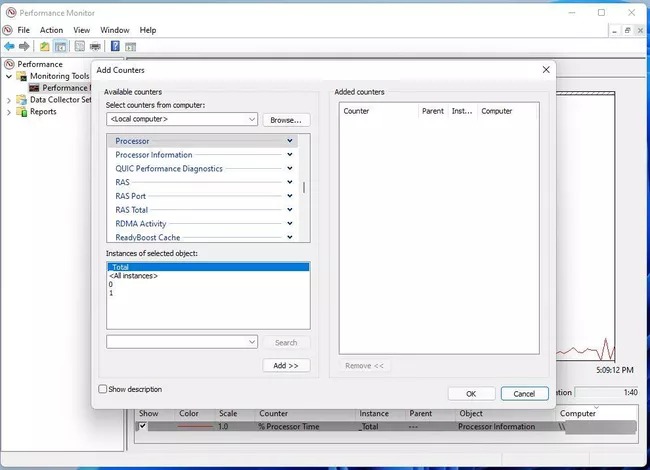Click the red color line for % Processor Time
This screenshot has height=470, width=650.
point(195,426)
